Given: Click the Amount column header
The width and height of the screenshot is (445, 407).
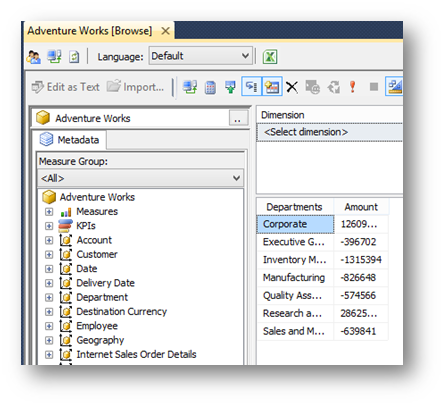Looking at the screenshot, I should coord(361,207).
